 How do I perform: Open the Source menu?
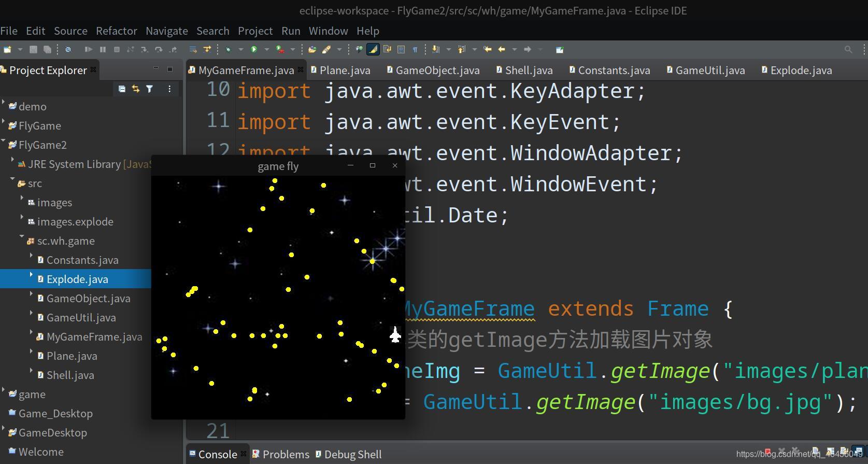pos(70,31)
